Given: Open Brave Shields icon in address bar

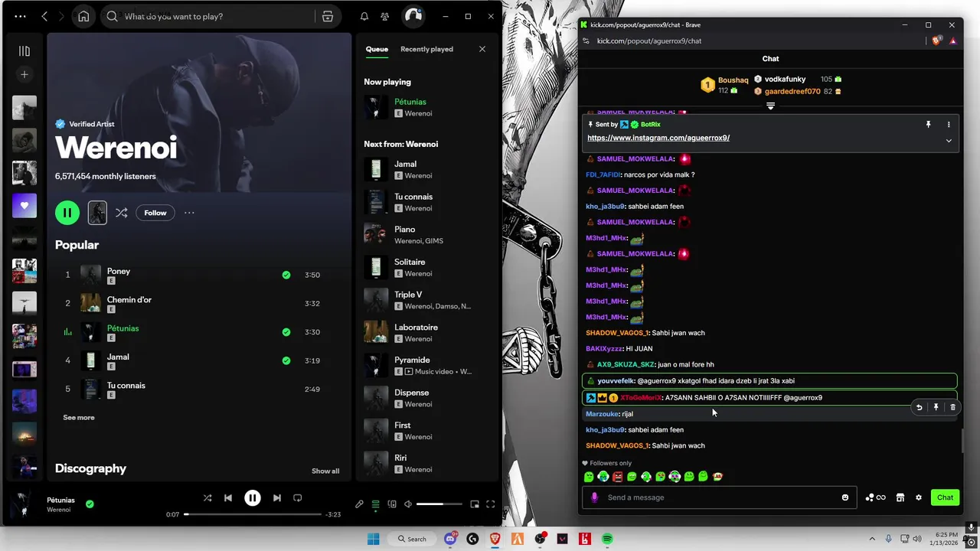Looking at the screenshot, I should tap(937, 41).
